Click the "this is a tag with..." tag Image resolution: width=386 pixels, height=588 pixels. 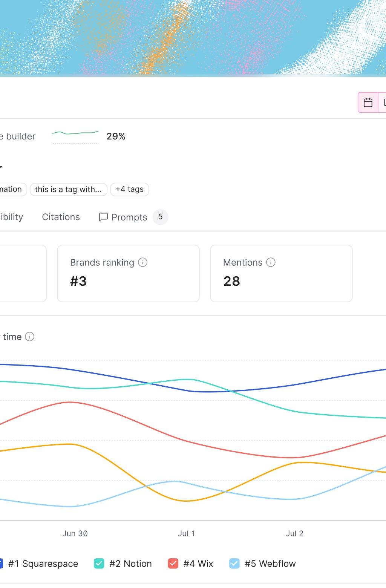coord(68,189)
